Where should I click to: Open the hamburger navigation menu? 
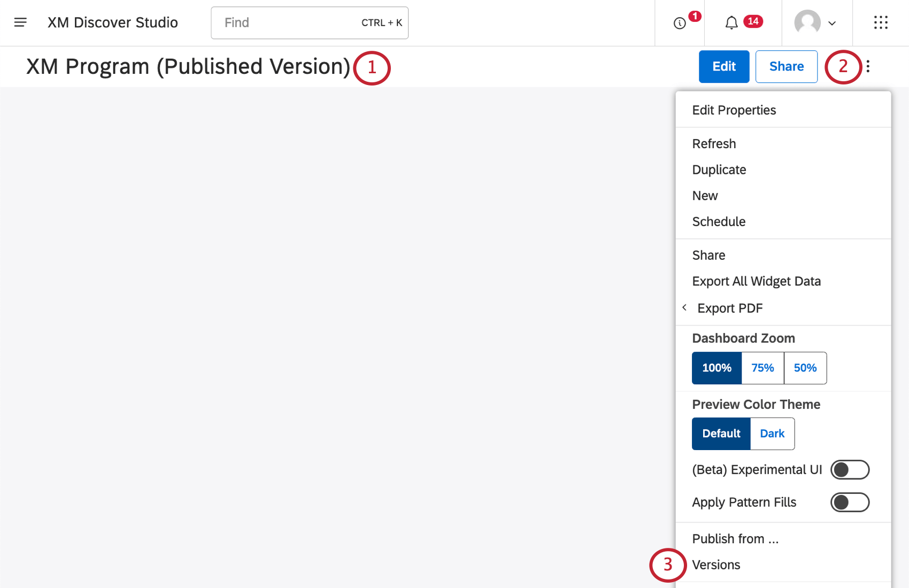point(20,22)
